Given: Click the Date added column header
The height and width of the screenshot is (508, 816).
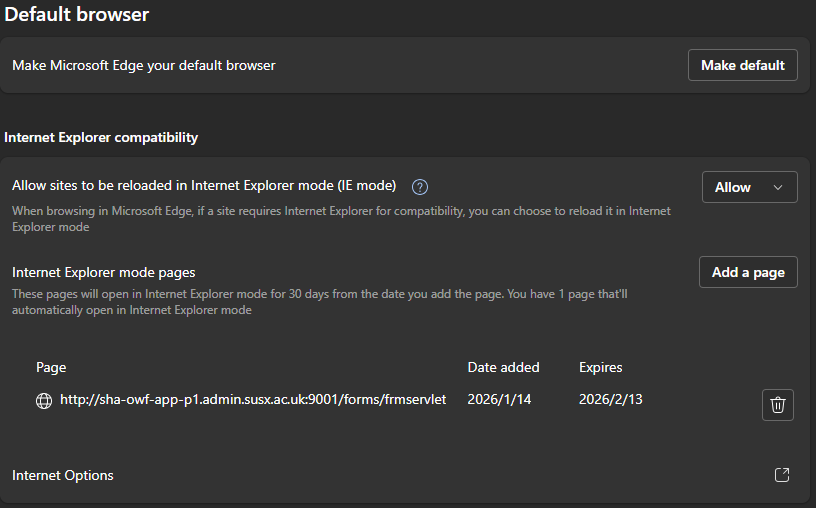Looking at the screenshot, I should [x=503, y=367].
